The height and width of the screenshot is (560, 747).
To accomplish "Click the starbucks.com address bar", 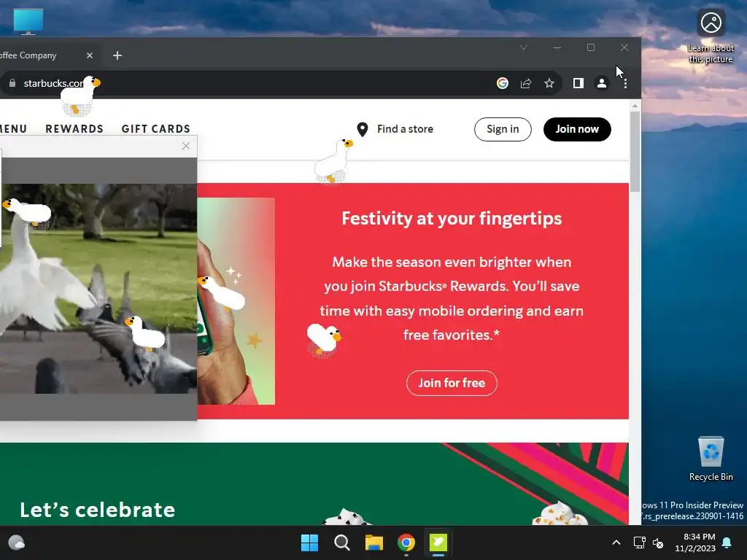I will (x=248, y=83).
